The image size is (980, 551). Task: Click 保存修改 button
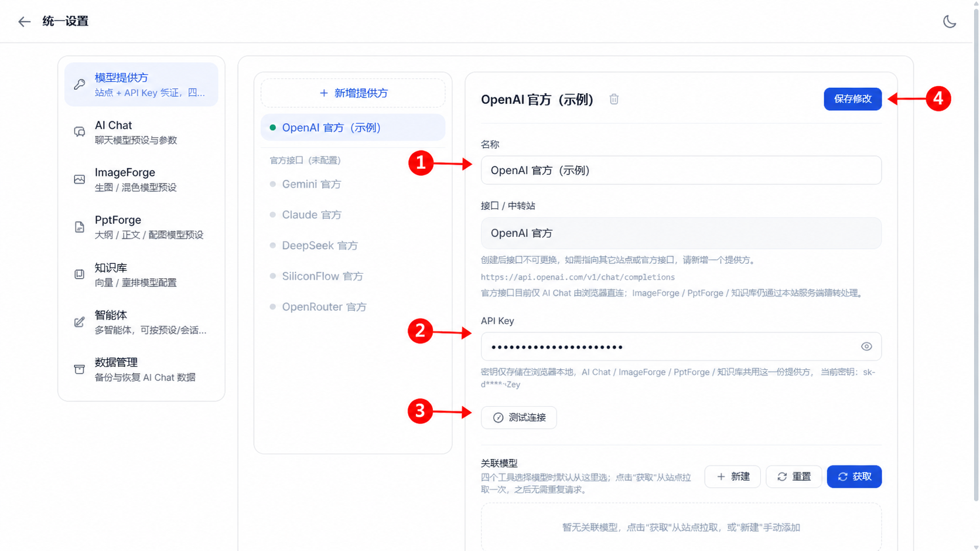pos(852,99)
